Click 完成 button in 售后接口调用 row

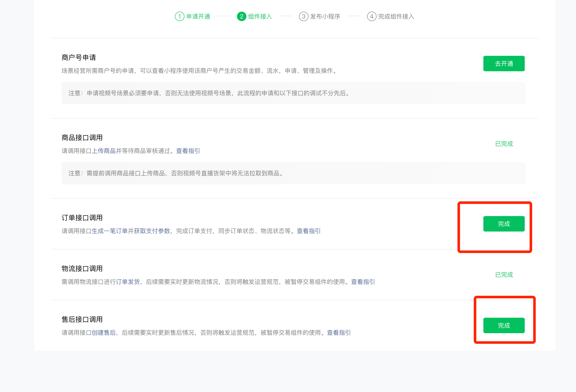click(x=504, y=325)
